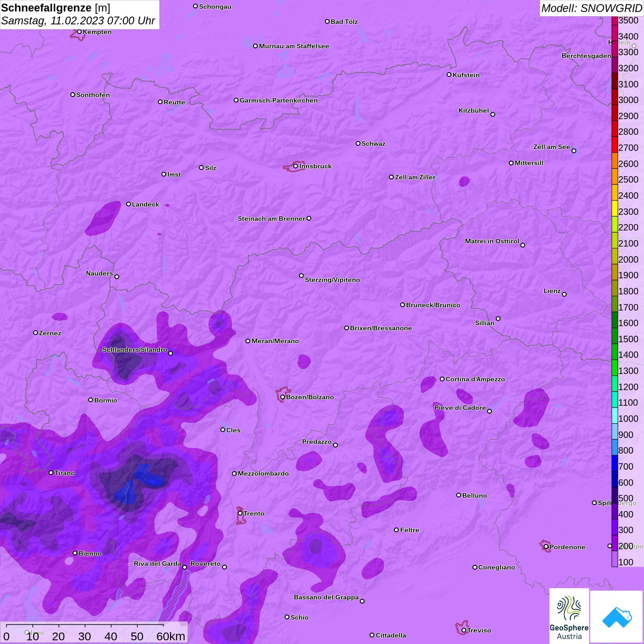Click the Schio location dot
Image resolution: width=644 pixels, height=644 pixels.
click(287, 617)
